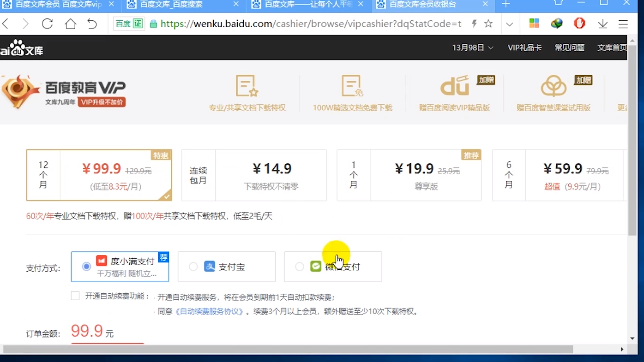This screenshot has width=644, height=362.
Task: Click the 特惠 corner tag
Action: point(161,155)
